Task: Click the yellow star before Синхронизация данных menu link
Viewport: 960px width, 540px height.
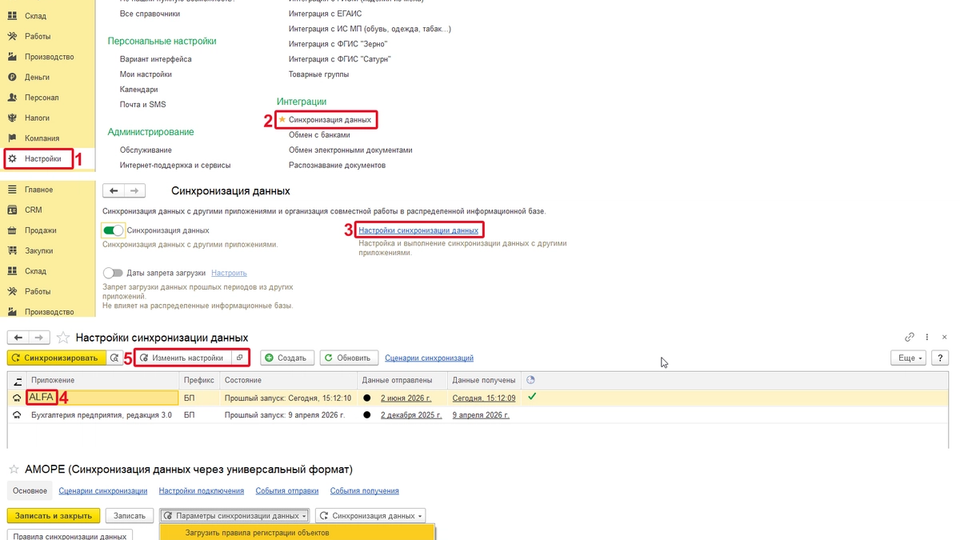Action: [282, 119]
